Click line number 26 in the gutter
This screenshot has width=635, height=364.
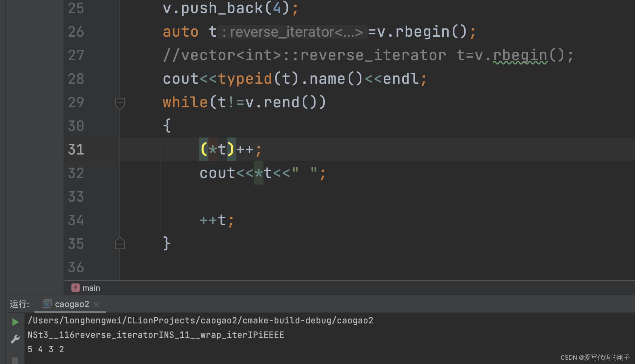[76, 32]
